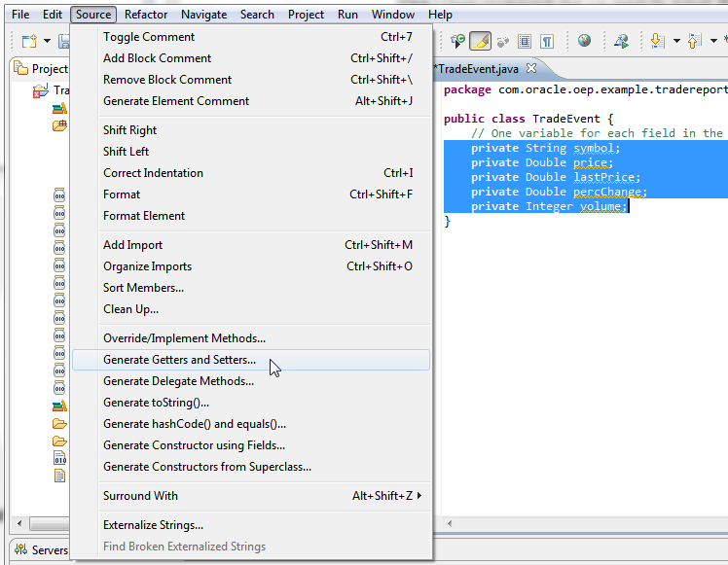Click the Previous Annotation up-arrow icon

694,41
